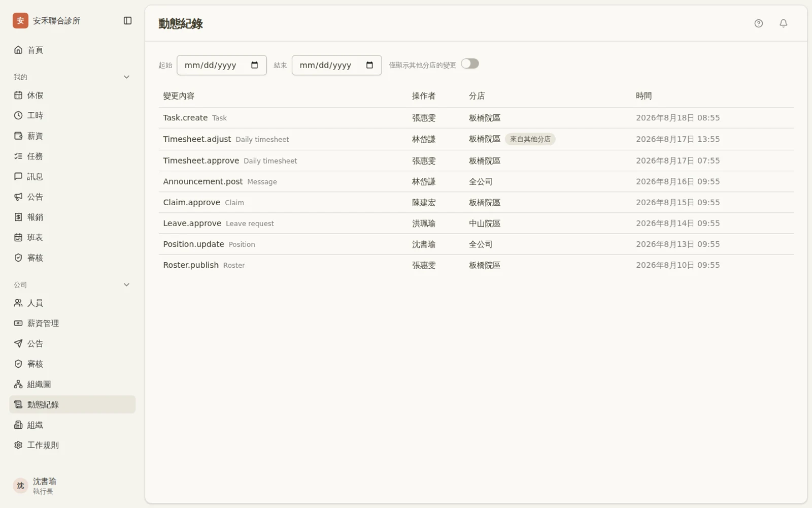Image resolution: width=812 pixels, height=508 pixels.
Task: Click the 來自其他分店 badge
Action: [530, 139]
